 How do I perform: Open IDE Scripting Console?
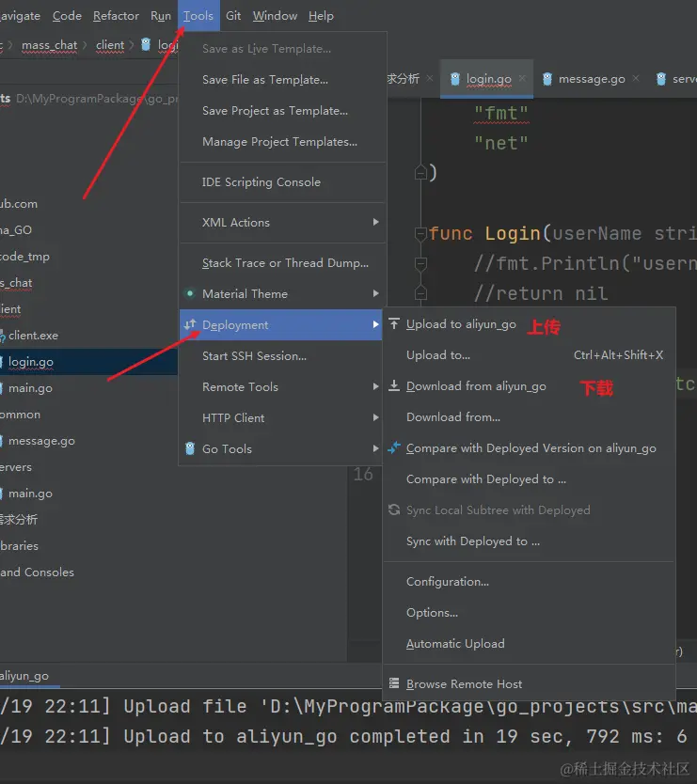point(283,182)
